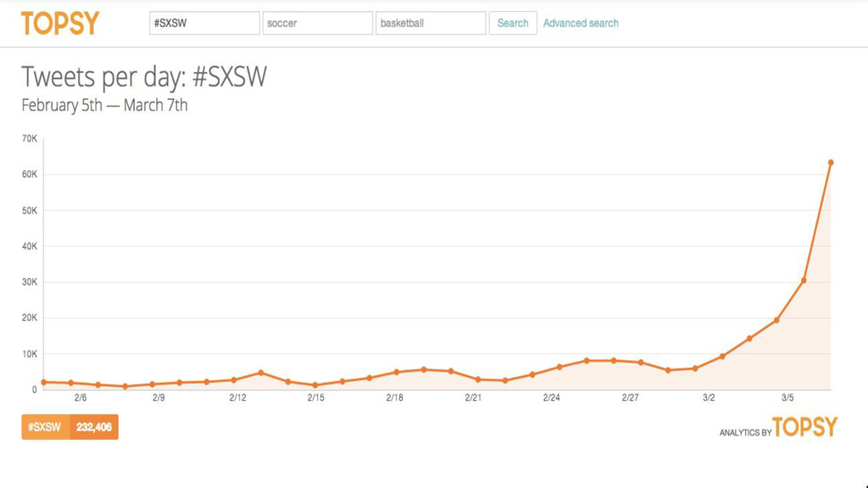The image size is (868, 488).
Task: Click the 70K y-axis label
Action: click(x=30, y=139)
